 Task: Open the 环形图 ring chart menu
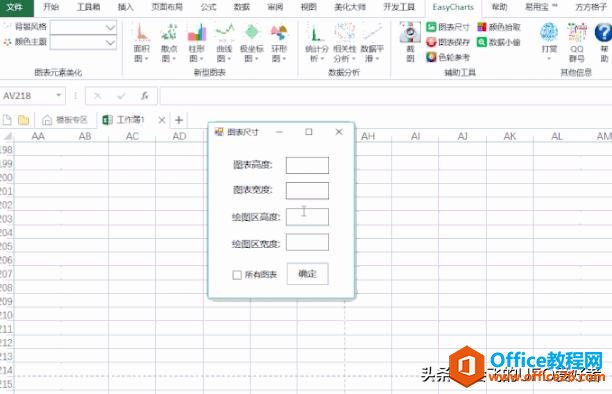tap(279, 43)
